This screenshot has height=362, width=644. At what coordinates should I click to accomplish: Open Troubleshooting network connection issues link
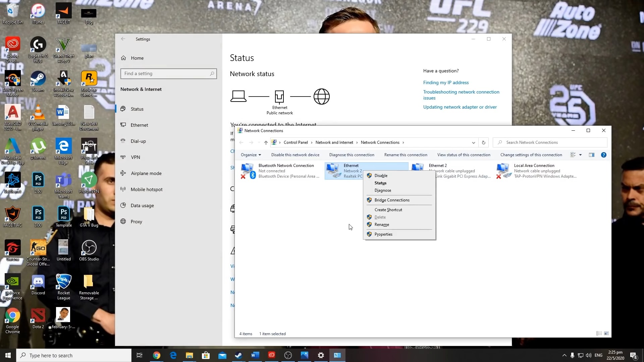click(461, 95)
